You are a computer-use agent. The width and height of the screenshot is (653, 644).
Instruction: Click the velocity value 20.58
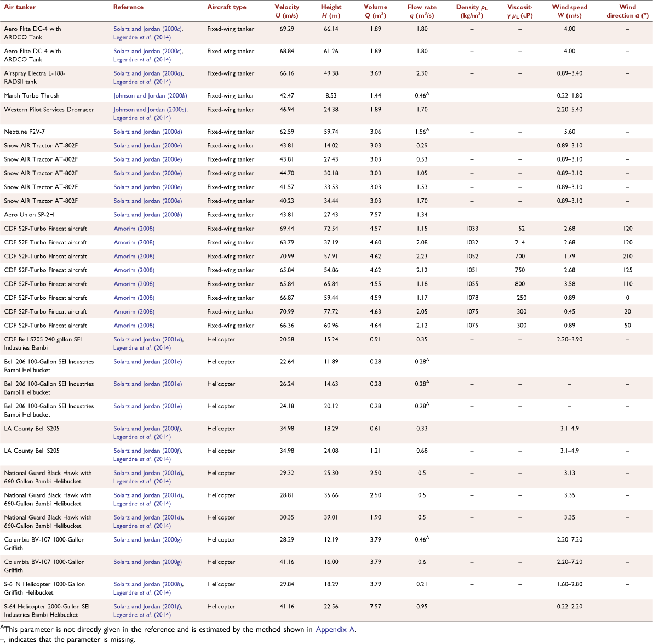tap(287, 339)
